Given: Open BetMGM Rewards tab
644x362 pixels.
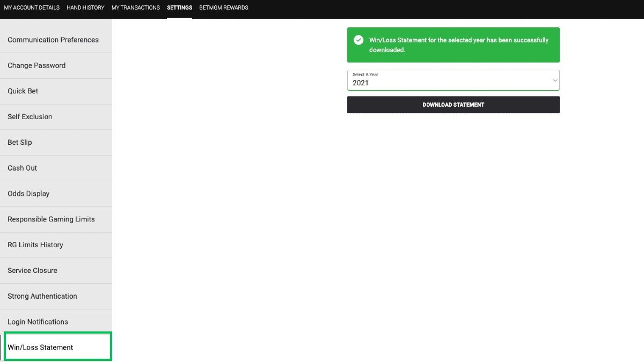Looking at the screenshot, I should pos(224,8).
